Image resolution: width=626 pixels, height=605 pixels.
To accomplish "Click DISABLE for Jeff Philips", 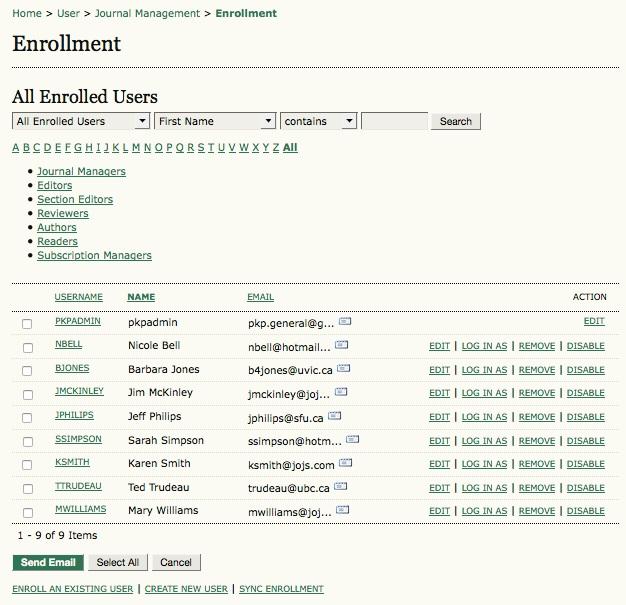I will click(586, 417).
